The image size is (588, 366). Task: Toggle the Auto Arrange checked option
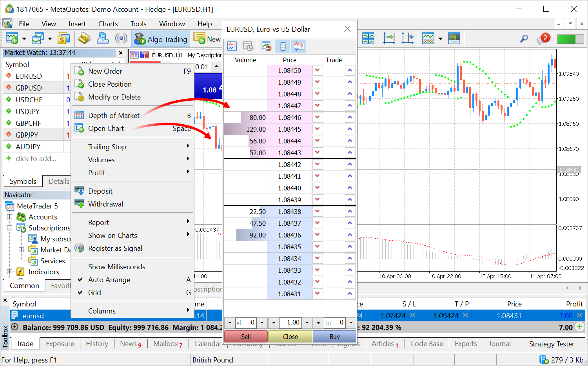click(x=109, y=280)
